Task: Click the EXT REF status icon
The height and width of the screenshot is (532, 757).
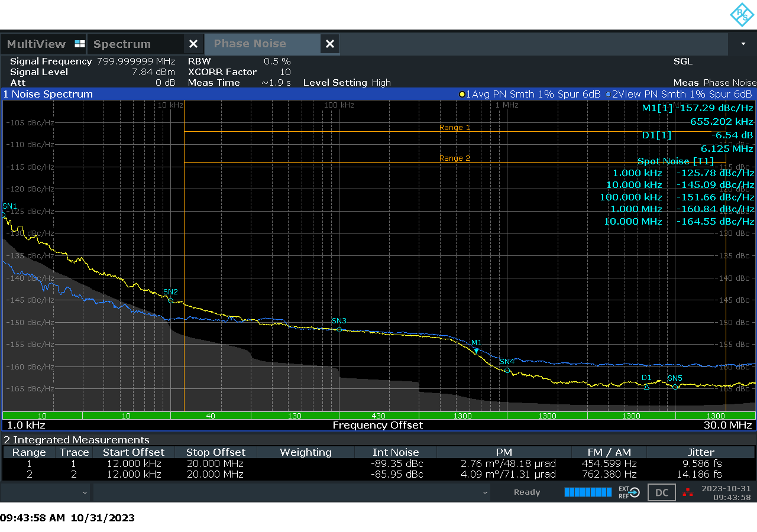Action: [x=629, y=492]
